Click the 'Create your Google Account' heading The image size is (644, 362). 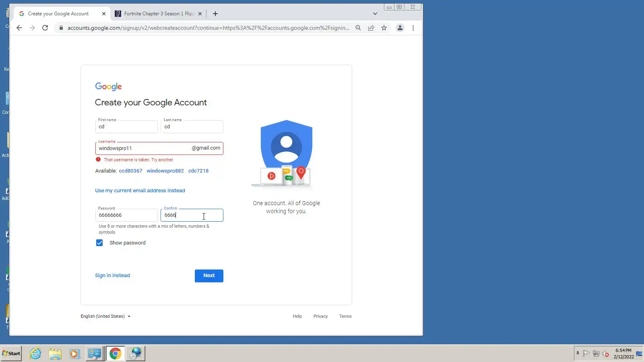click(151, 103)
